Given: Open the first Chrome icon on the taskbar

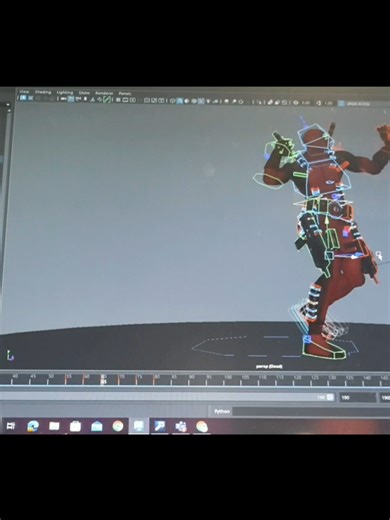Looking at the screenshot, I should pos(118,426).
